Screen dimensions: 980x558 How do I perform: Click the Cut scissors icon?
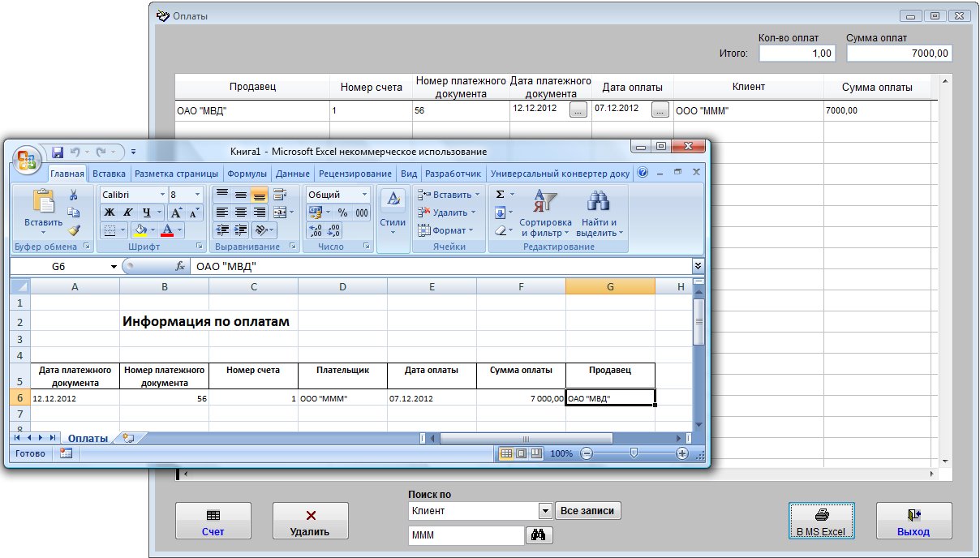[x=73, y=195]
